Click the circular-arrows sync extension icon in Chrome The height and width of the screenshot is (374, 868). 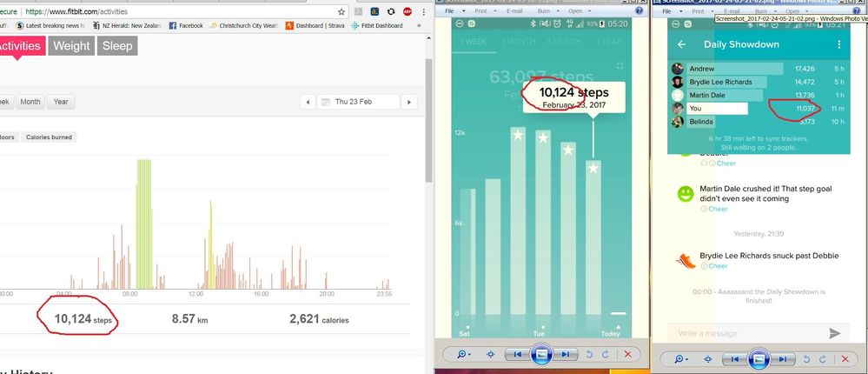[x=391, y=11]
